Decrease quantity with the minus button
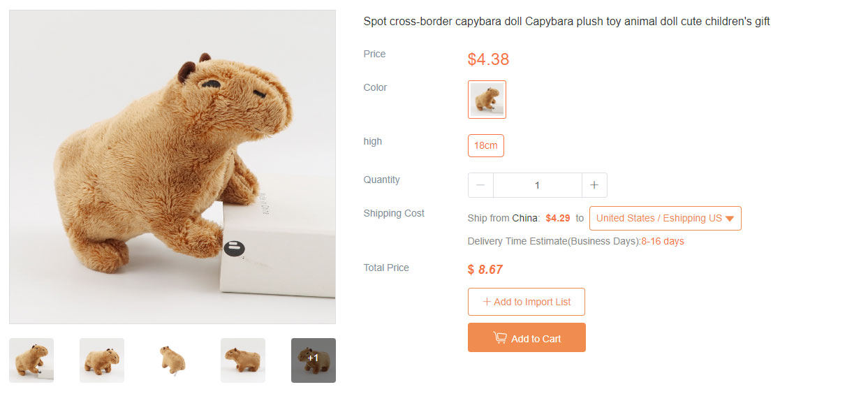Screen dimensions: 868x394 click(480, 185)
